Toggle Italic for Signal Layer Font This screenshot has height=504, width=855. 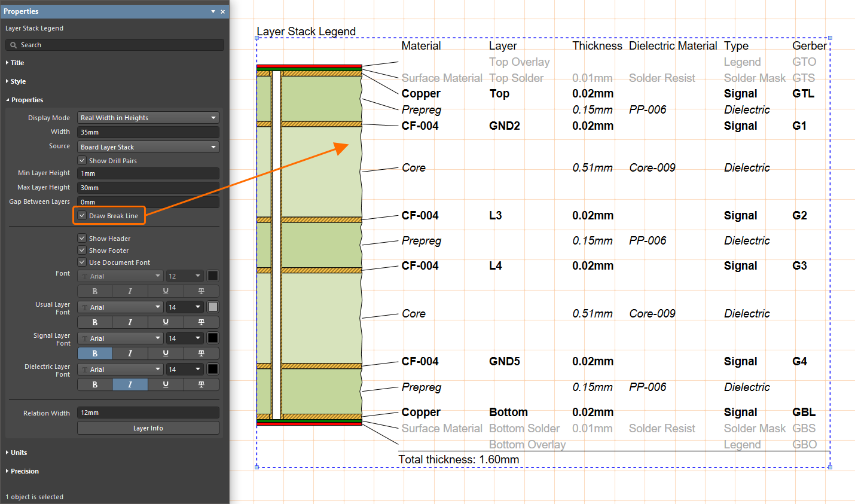coord(130,353)
